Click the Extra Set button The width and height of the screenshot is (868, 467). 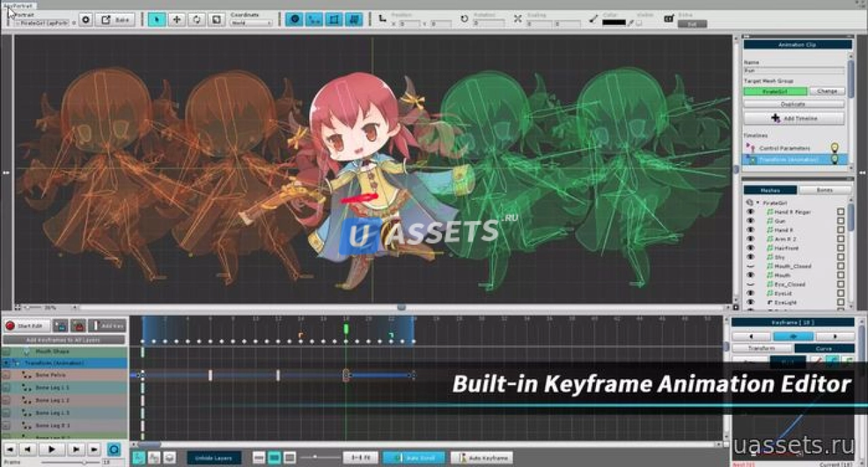tap(692, 24)
